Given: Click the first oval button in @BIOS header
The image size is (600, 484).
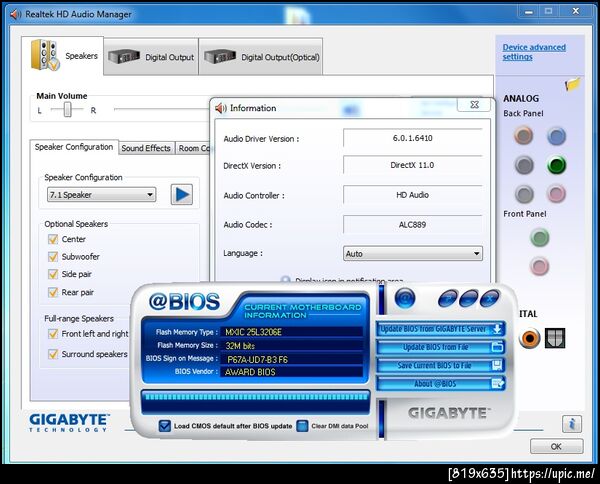Looking at the screenshot, I should (x=449, y=298).
